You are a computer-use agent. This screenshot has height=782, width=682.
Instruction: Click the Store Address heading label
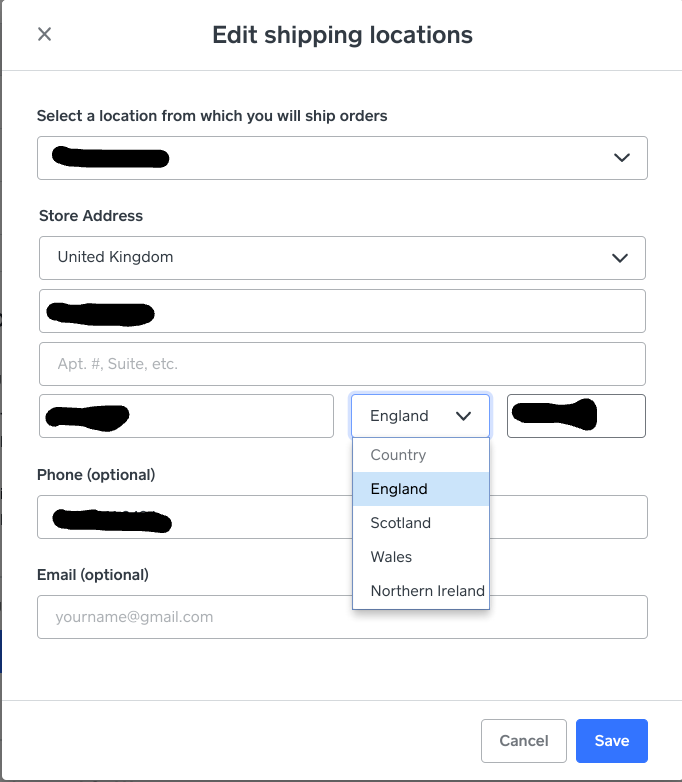pyautogui.click(x=91, y=216)
